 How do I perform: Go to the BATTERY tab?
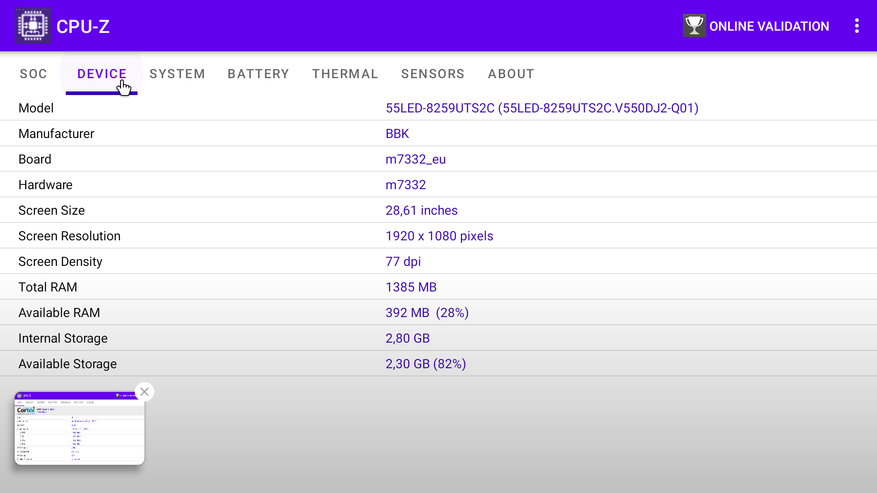coord(258,74)
